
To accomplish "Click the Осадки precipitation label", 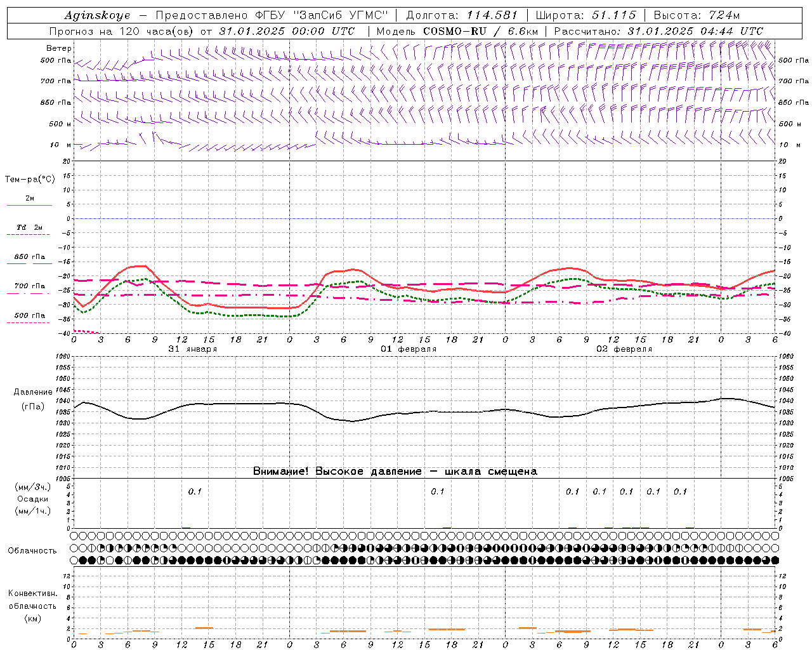I will click(x=33, y=499).
